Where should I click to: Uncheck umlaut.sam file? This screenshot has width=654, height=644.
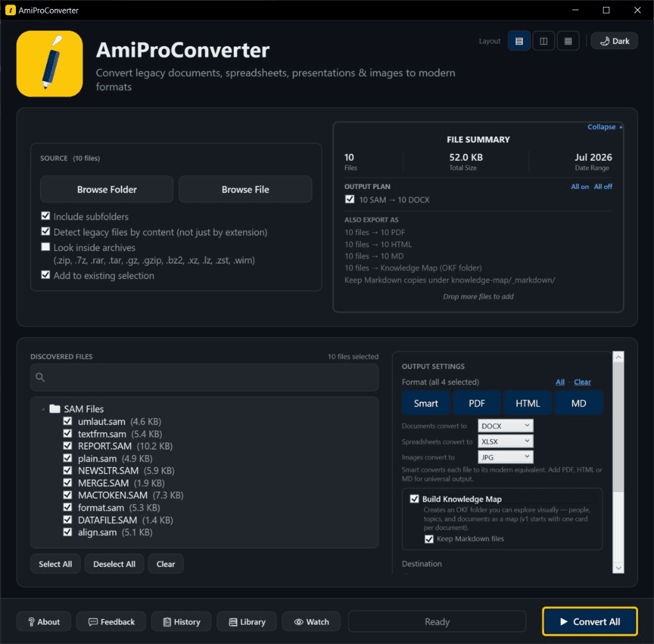point(67,421)
